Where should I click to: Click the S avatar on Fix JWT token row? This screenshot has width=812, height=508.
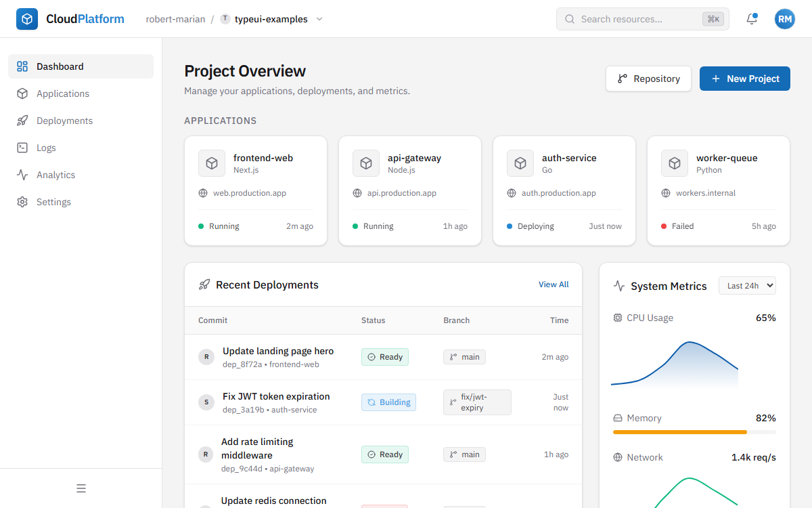[206, 402]
